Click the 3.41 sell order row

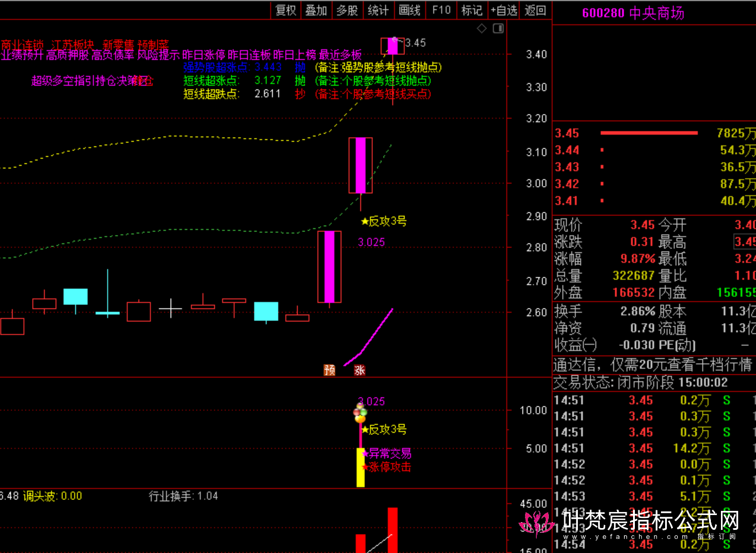point(654,201)
